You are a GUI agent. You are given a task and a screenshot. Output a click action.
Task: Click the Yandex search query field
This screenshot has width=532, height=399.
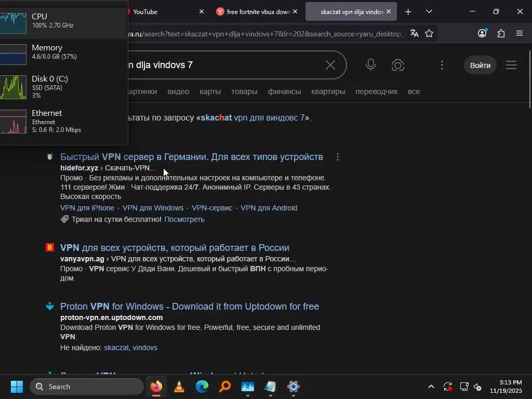tap(224, 65)
